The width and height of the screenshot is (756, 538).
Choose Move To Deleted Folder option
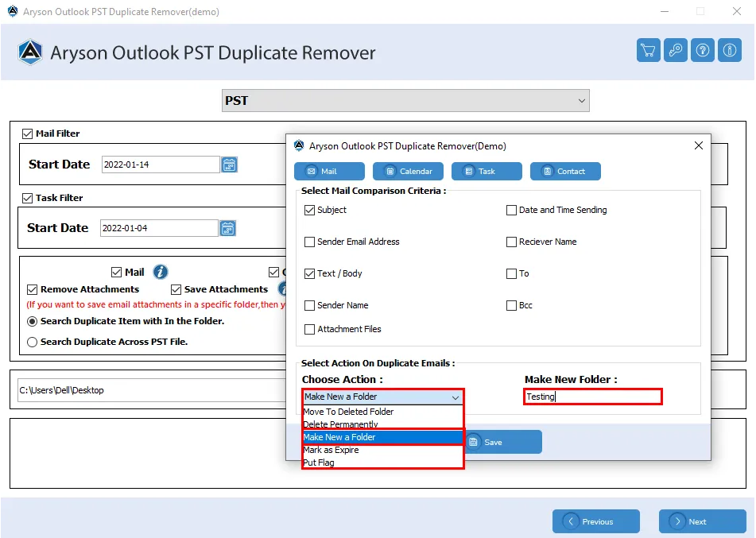click(x=383, y=412)
